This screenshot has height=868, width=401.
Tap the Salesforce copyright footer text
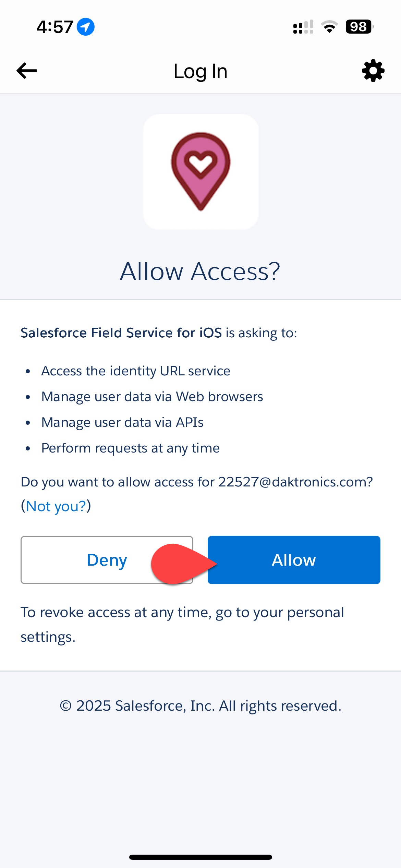[x=200, y=706]
